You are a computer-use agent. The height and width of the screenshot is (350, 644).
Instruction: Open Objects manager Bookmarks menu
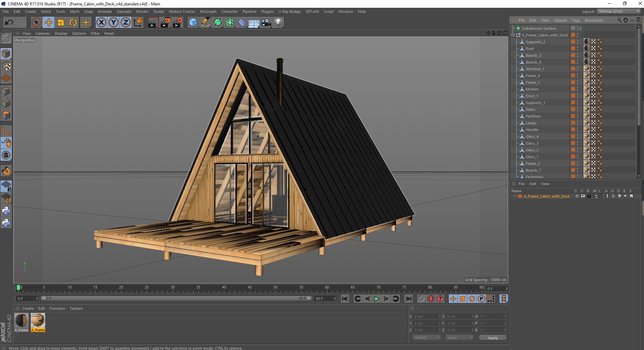tap(594, 20)
